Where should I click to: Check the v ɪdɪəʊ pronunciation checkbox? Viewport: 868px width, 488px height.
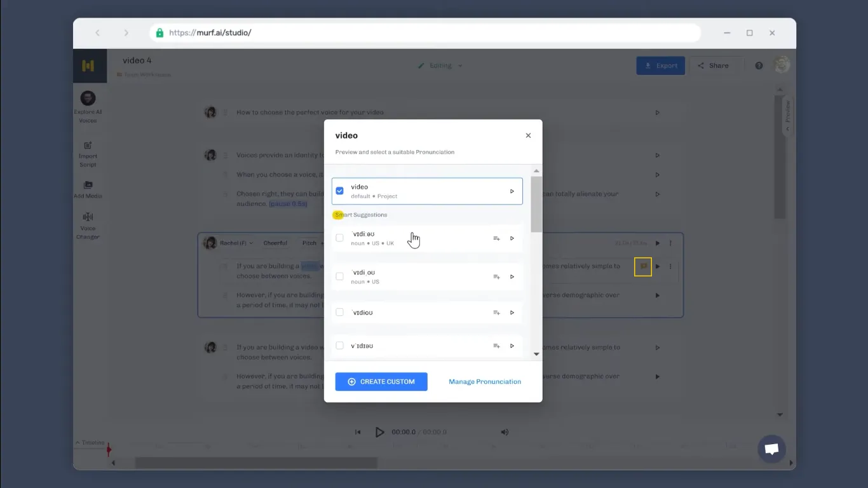pyautogui.click(x=339, y=346)
